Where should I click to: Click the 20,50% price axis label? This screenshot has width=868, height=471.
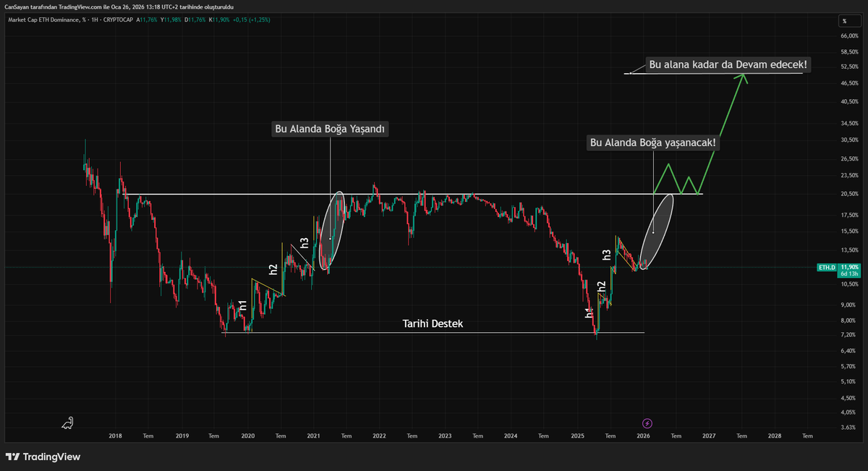[x=848, y=194]
